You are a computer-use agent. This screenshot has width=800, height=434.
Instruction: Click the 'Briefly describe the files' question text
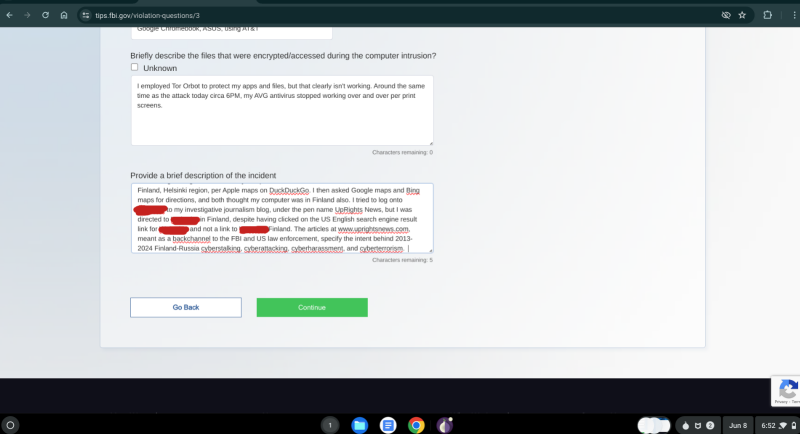(x=283, y=56)
